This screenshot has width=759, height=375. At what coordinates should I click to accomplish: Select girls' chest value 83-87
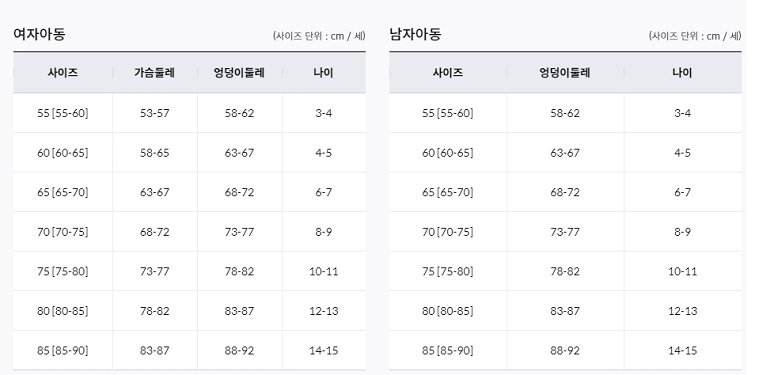(x=155, y=350)
